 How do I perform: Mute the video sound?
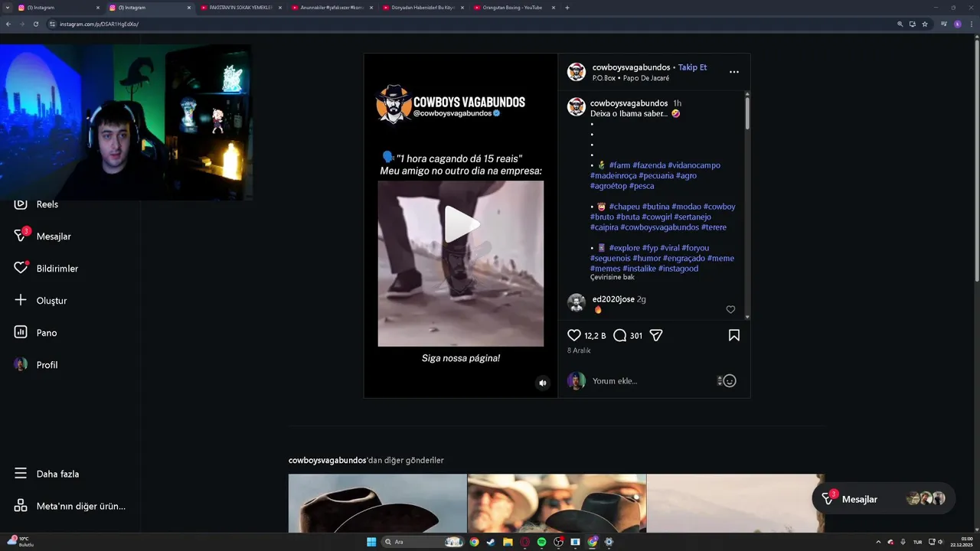pos(542,383)
